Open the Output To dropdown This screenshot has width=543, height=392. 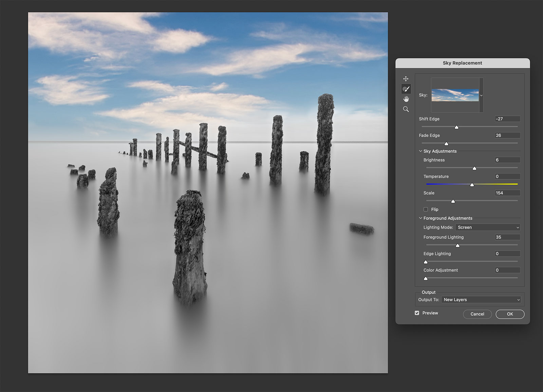(x=481, y=300)
